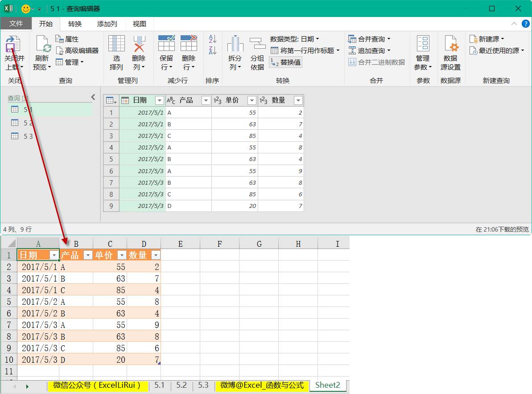
Task: Click the Close & Load icon
Action: 13,44
